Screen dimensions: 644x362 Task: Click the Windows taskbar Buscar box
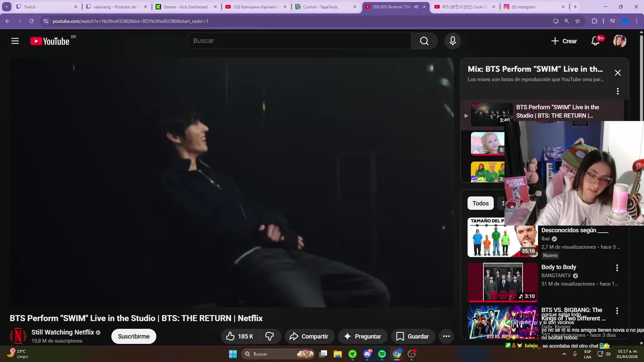click(x=278, y=354)
